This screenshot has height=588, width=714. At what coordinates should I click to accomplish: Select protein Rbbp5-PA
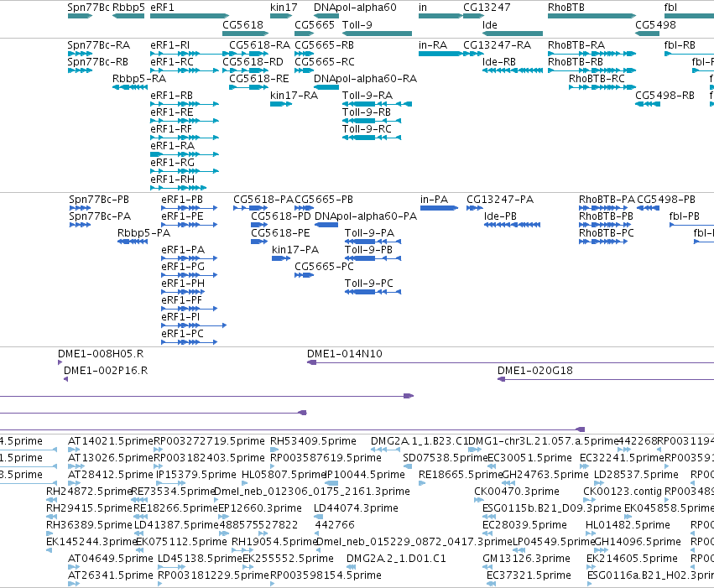(144, 233)
